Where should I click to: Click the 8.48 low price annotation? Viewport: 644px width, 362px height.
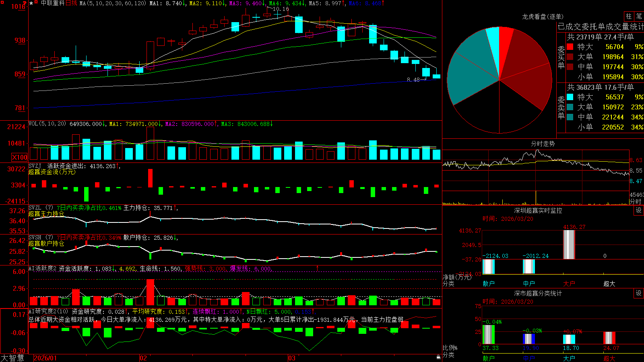pyautogui.click(x=413, y=80)
